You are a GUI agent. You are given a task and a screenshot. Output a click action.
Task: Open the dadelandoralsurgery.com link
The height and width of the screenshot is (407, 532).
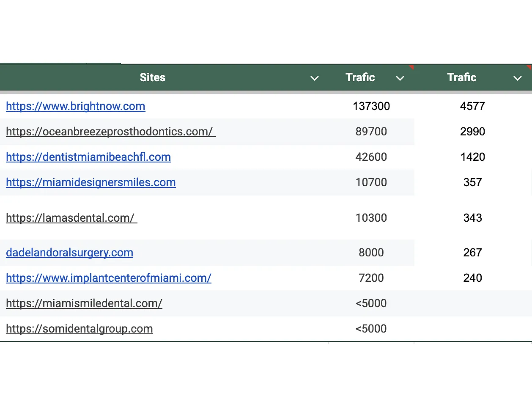[x=70, y=253]
